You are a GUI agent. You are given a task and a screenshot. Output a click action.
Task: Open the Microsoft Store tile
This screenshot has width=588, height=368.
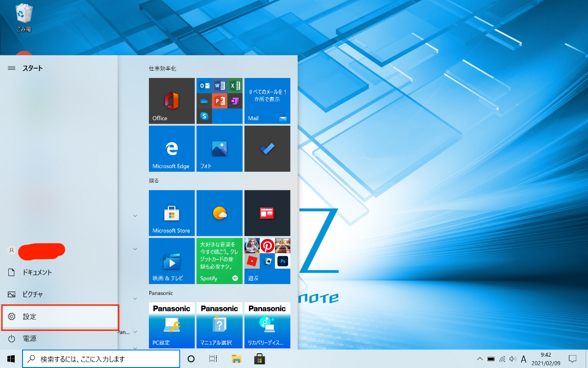click(x=171, y=213)
